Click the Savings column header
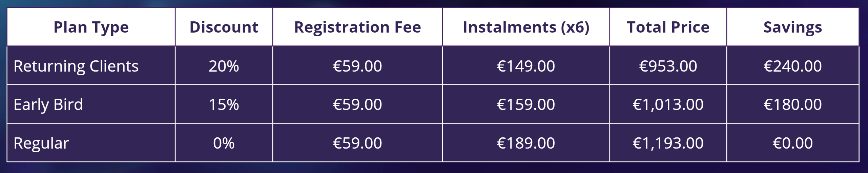The image size is (868, 173). click(x=793, y=27)
